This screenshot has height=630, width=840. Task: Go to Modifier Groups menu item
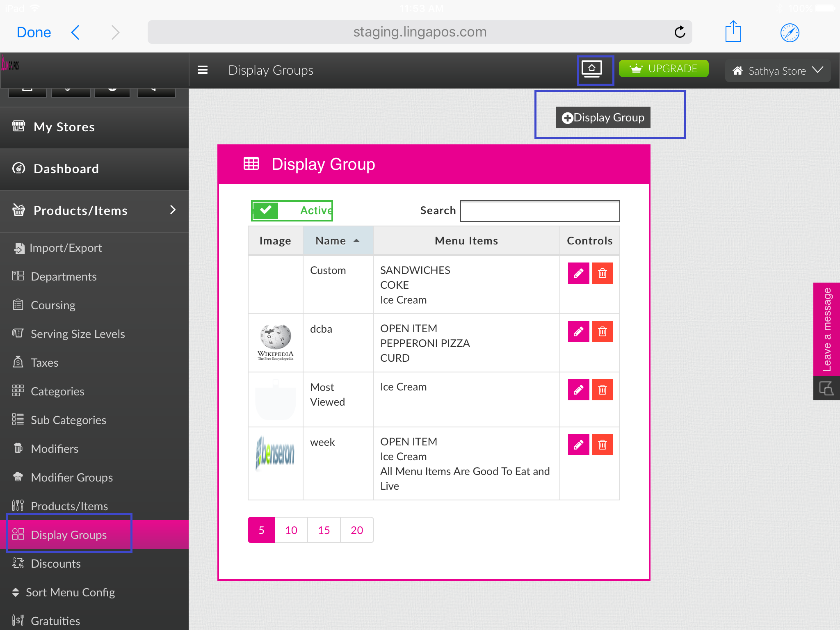point(72,477)
